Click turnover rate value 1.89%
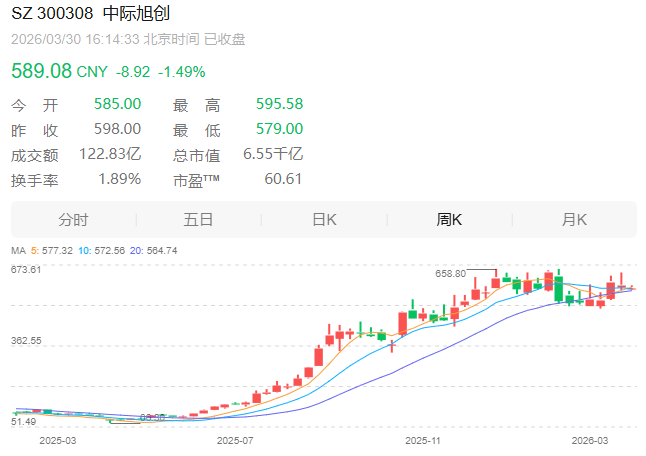 click(x=120, y=179)
